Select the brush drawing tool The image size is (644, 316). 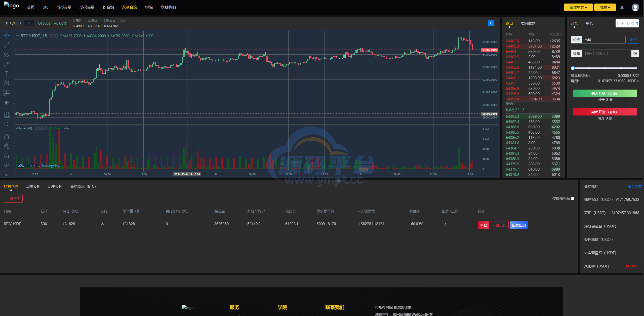coord(7,64)
